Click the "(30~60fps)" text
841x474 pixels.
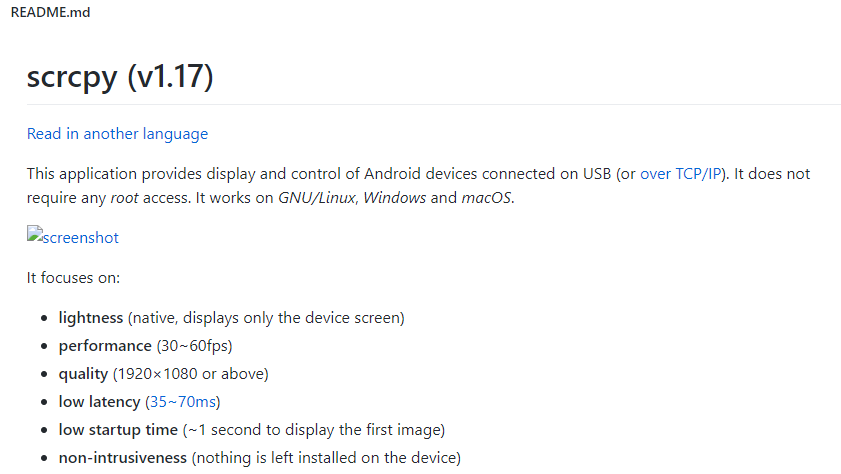pos(194,345)
